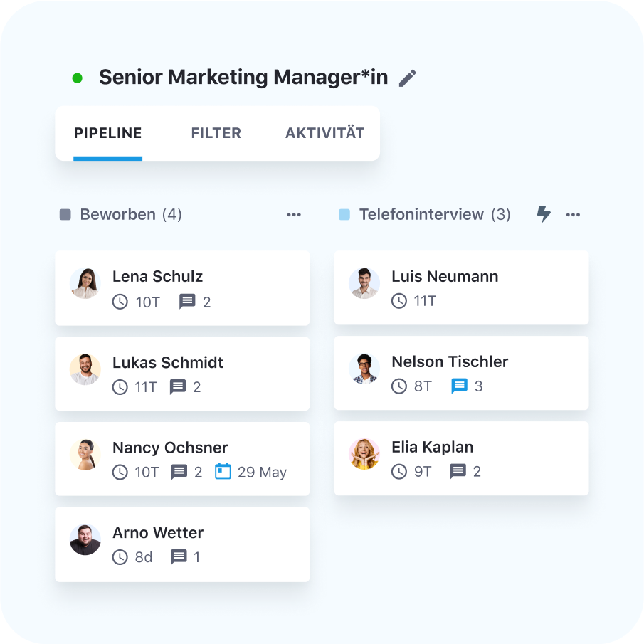This screenshot has height=644, width=644.
Task: Switch to the PIPELINE tab
Action: point(108,133)
